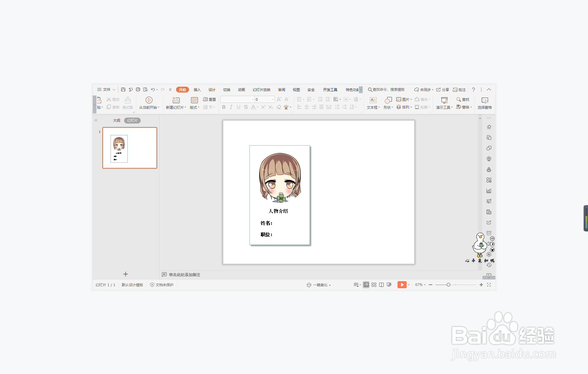Toggle reading view in the status bar
Viewport: 588px width, 374px height.
point(381,285)
